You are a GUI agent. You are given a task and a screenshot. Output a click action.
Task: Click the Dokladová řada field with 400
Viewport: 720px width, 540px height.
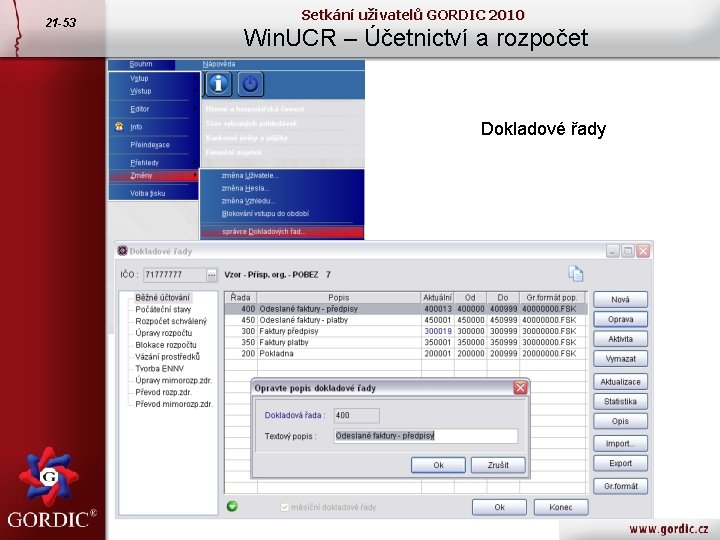point(356,415)
